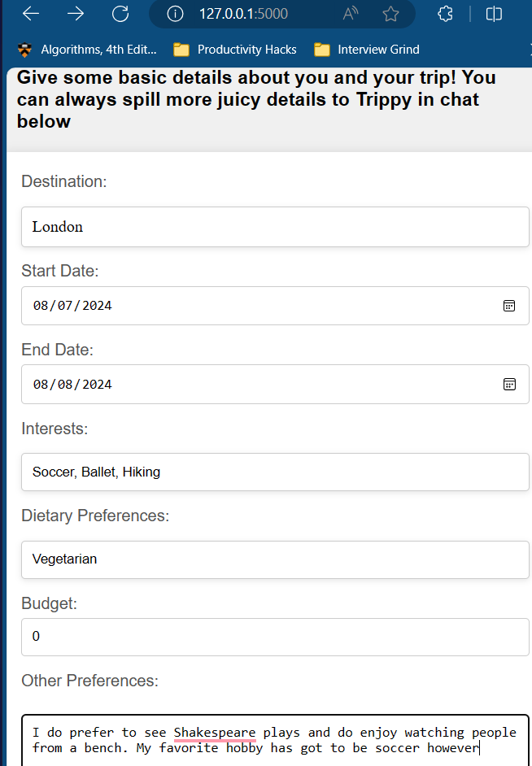The image size is (532, 766).
Task: Open Productivity Hacks bookmarks folder
Action: click(x=236, y=50)
